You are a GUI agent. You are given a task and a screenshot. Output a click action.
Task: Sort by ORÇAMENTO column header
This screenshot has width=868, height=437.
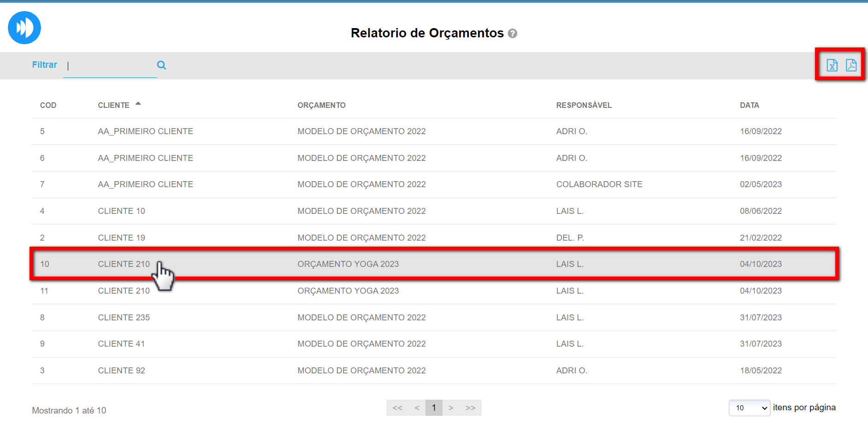(x=321, y=106)
